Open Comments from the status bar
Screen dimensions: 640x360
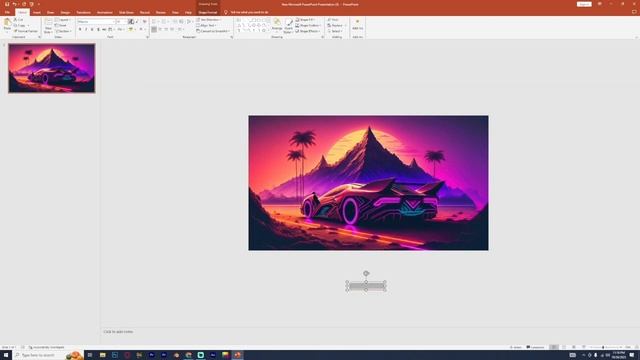536,347
